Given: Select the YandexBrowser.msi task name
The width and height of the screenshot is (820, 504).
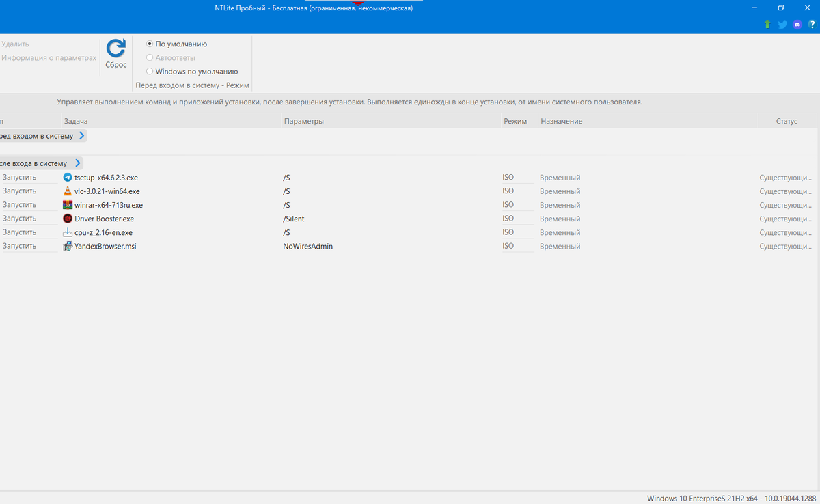Looking at the screenshot, I should coord(105,246).
